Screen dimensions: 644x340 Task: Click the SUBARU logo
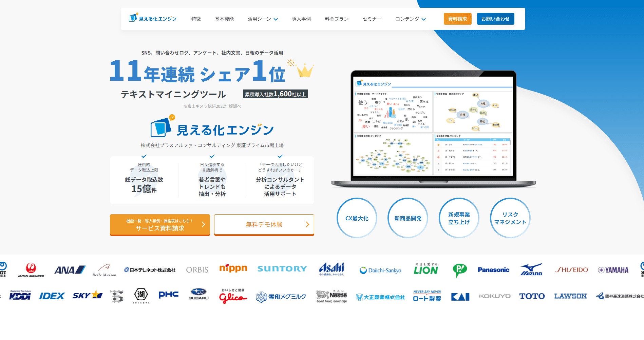coord(198,294)
